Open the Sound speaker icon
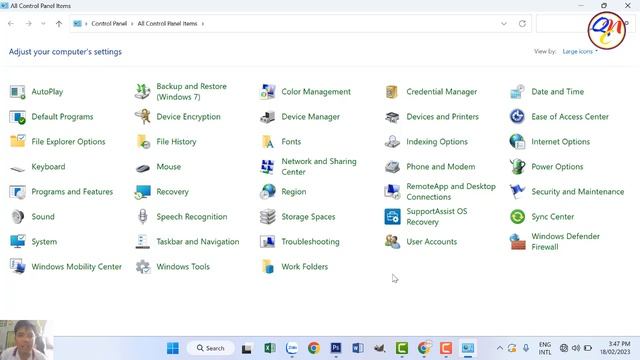 click(18, 217)
